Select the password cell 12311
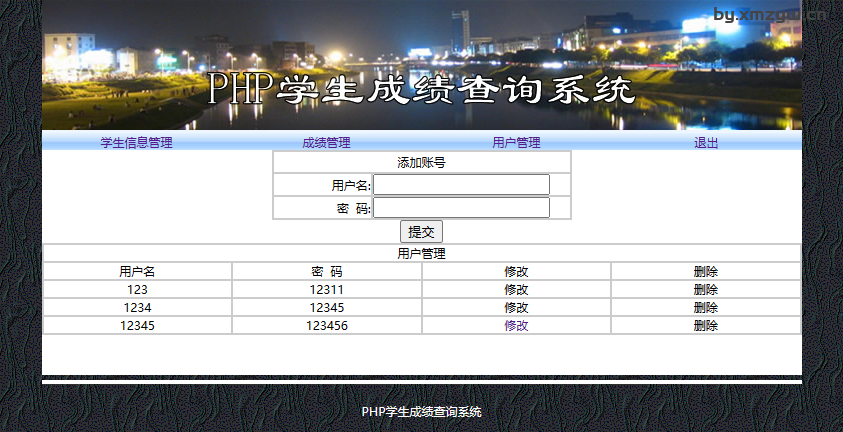Screen dimensions: 843x432 [327, 290]
